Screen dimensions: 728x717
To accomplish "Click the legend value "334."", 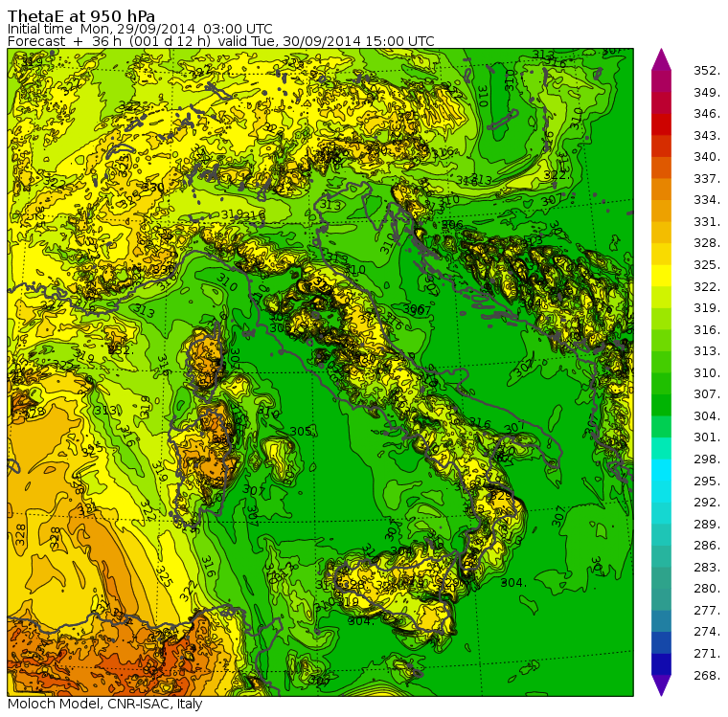I will click(x=707, y=200).
